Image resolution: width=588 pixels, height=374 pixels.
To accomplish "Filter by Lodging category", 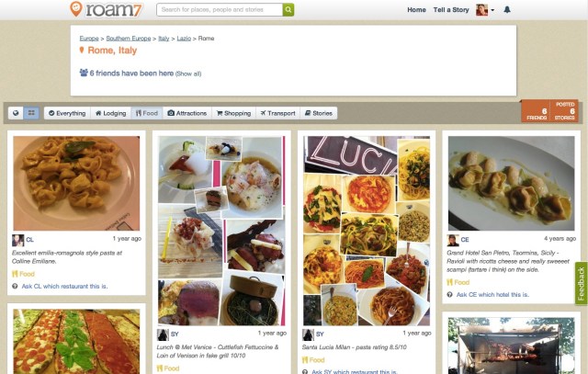I will click(x=110, y=113).
